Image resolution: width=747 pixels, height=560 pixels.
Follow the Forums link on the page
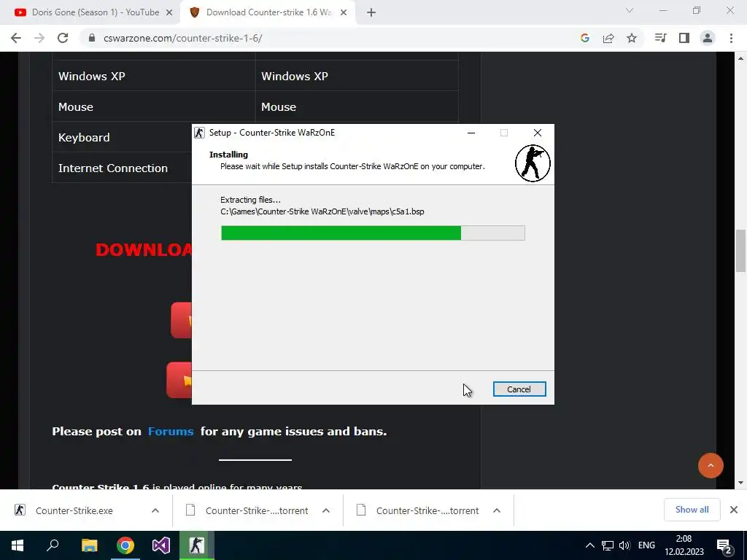point(171,432)
